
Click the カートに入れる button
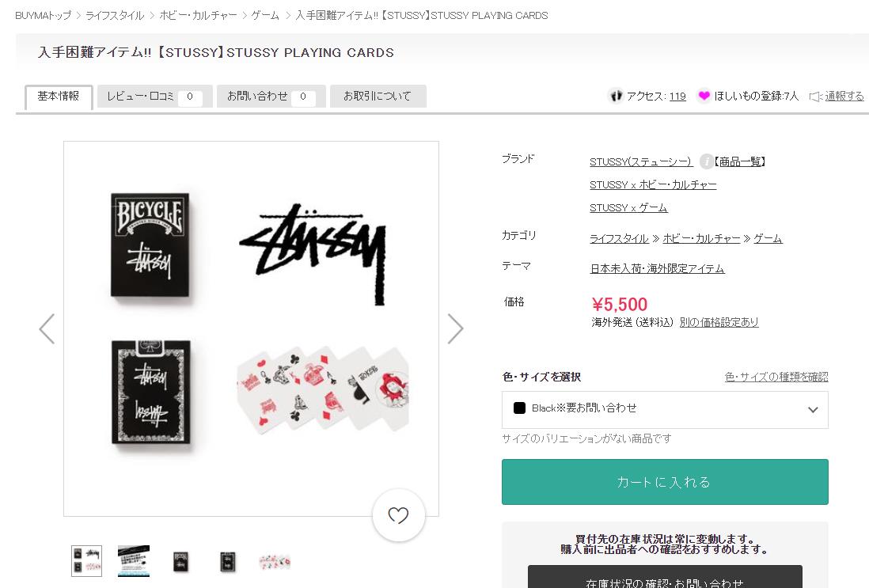coord(665,482)
